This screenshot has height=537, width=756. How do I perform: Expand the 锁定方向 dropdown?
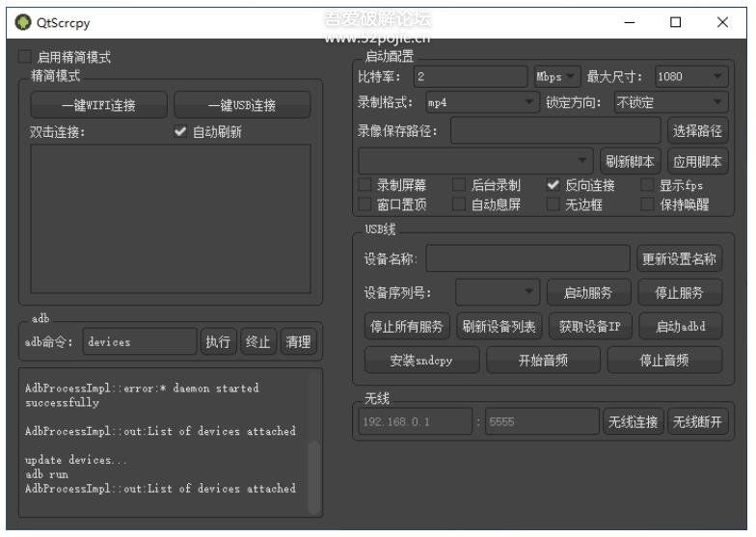click(670, 102)
